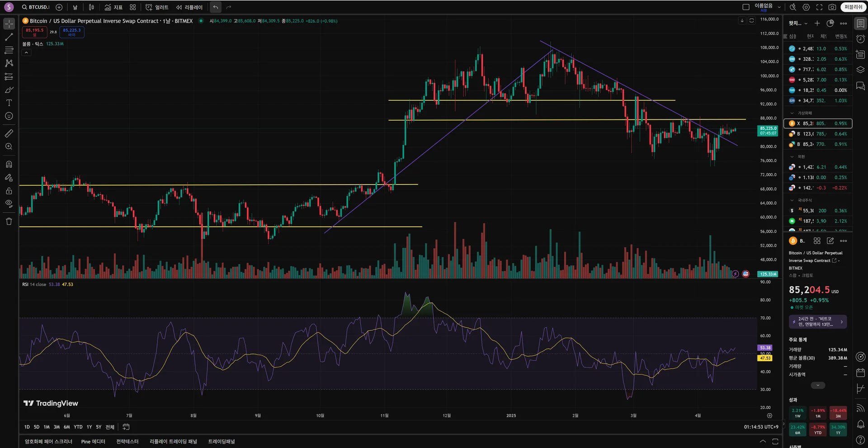Image resolution: width=868 pixels, height=448 pixels.
Task: Switch to the 전략테스터 tab
Action: [x=127, y=442]
